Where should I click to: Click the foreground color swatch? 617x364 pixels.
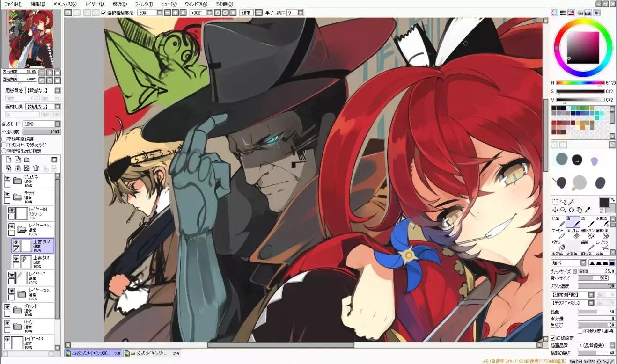coord(604,202)
